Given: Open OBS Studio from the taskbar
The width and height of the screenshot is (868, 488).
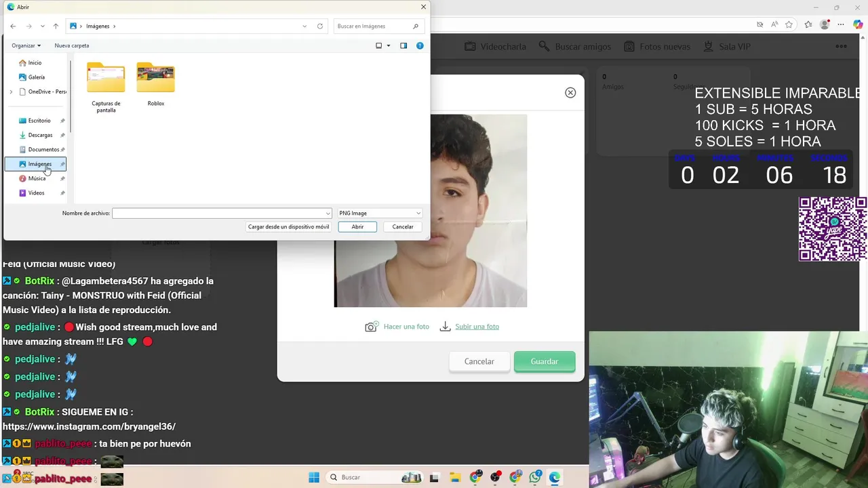Looking at the screenshot, I should (x=496, y=477).
